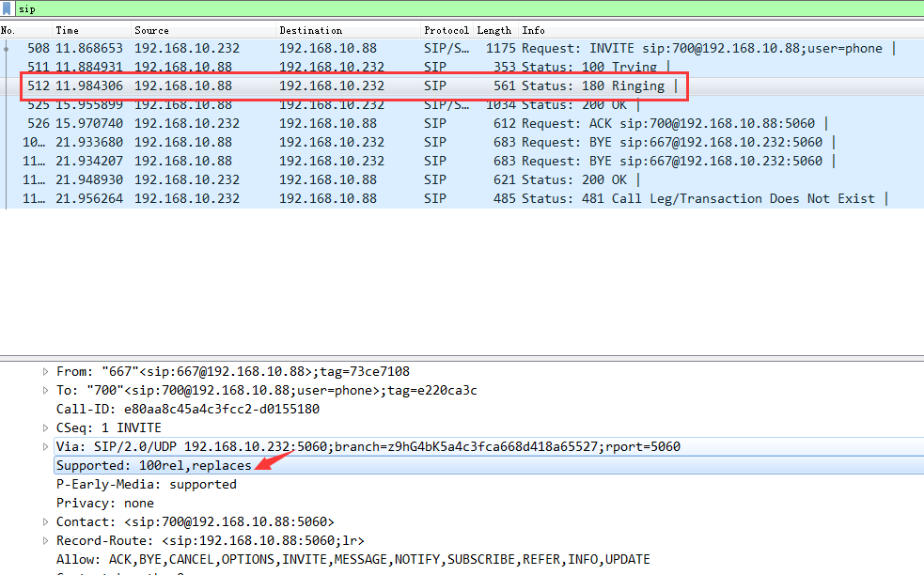Screen dimensions: 924x575
Task: Expand the Via header details
Action: [45, 447]
